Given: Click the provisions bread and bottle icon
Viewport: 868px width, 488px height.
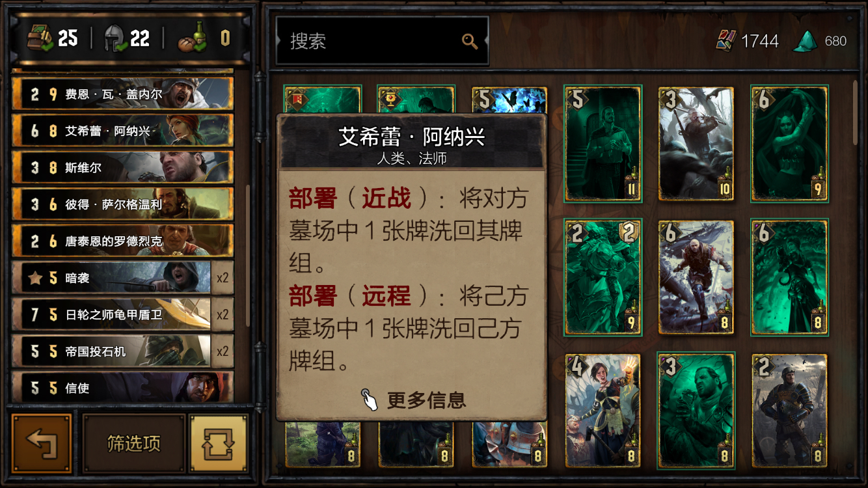Looking at the screenshot, I should tap(193, 38).
